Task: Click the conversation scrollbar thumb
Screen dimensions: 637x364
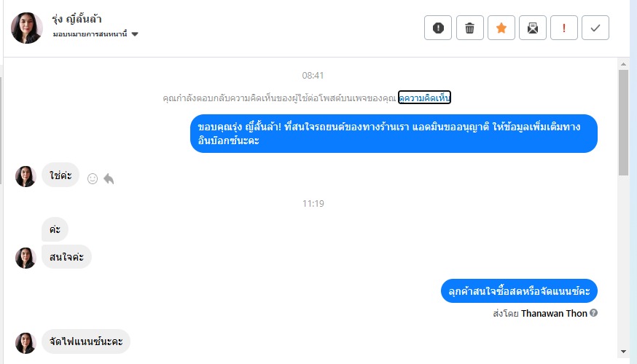Action: tap(624, 122)
